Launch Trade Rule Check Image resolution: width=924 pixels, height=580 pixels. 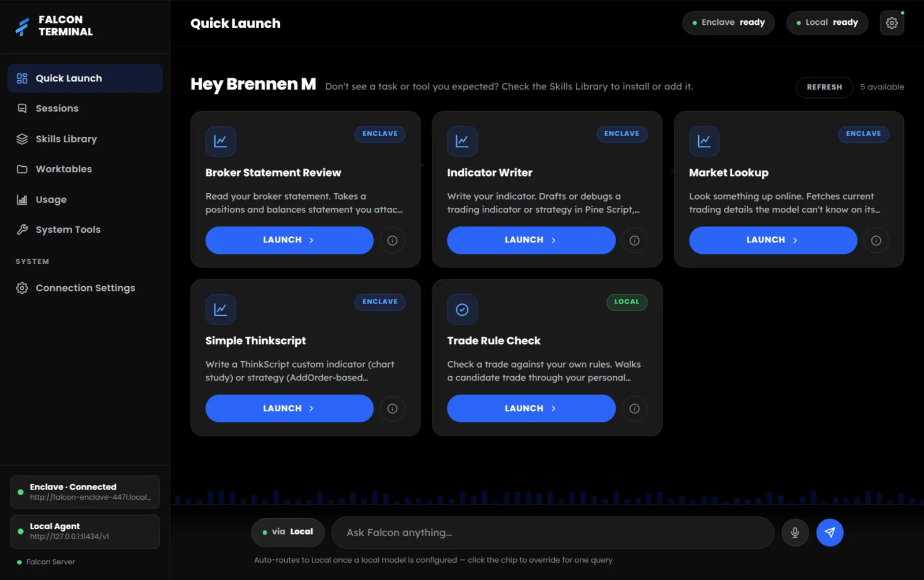coord(531,409)
